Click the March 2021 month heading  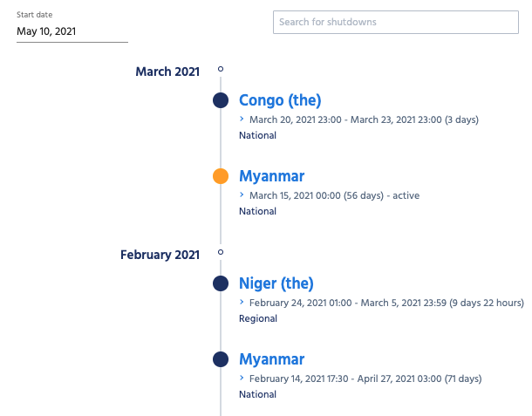click(x=167, y=72)
